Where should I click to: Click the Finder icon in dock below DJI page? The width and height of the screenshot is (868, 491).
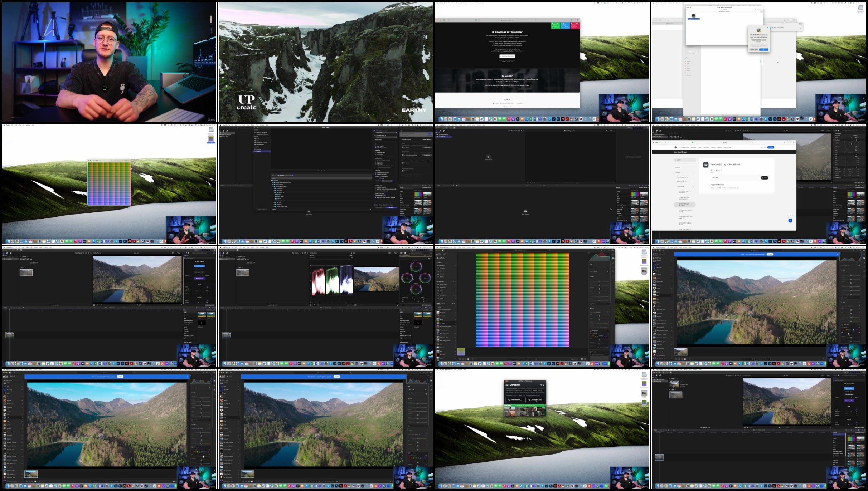click(x=658, y=241)
